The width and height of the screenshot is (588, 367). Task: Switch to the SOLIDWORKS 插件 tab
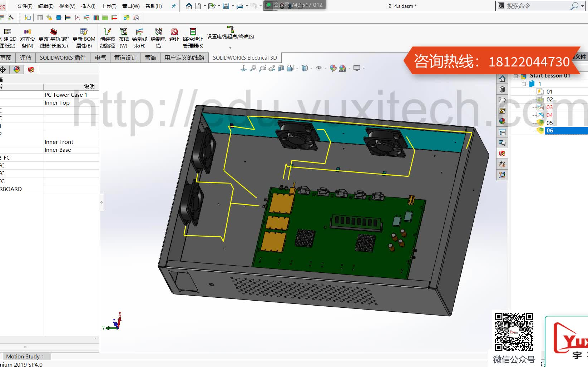63,57
